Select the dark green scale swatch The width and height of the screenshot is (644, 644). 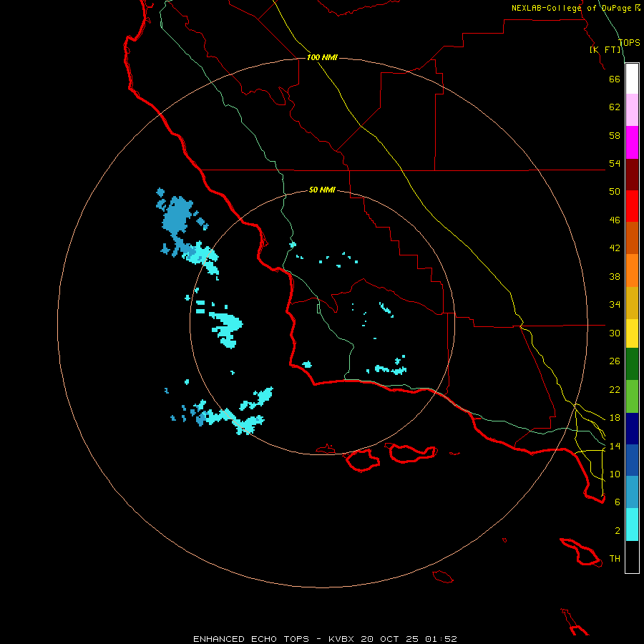(632, 364)
